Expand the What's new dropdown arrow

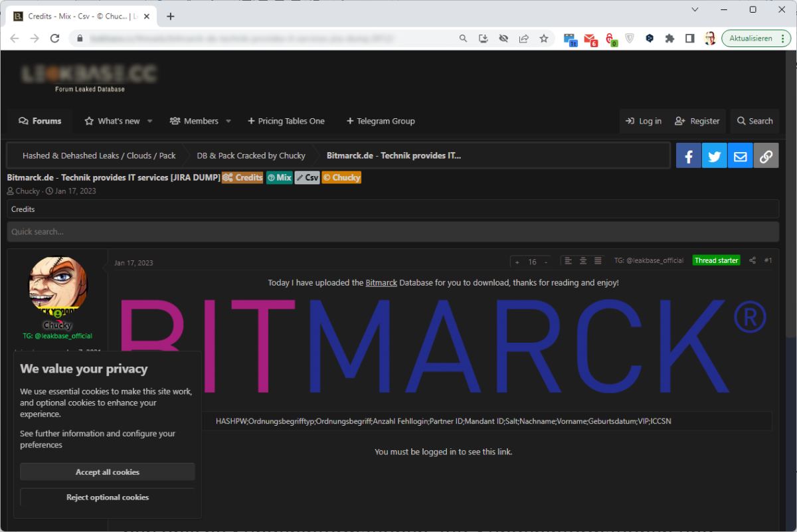coord(150,121)
